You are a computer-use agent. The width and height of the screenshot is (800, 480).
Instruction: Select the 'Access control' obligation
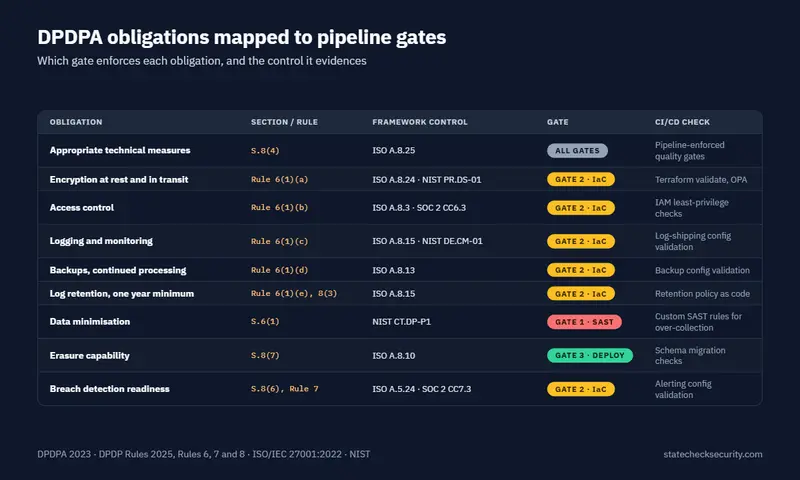(x=82, y=208)
